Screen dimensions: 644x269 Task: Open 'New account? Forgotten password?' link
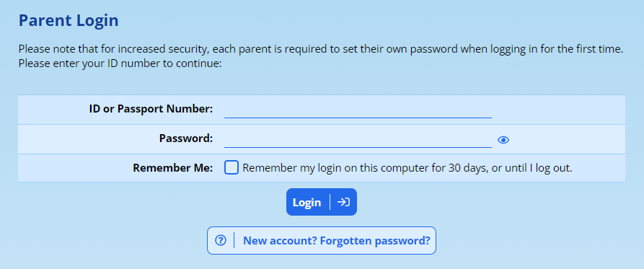(x=321, y=240)
